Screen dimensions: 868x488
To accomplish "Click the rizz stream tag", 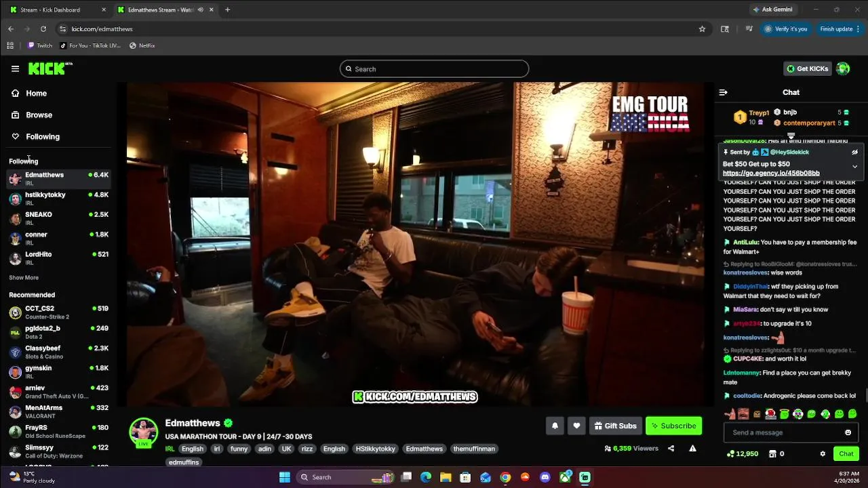I will click(x=307, y=449).
